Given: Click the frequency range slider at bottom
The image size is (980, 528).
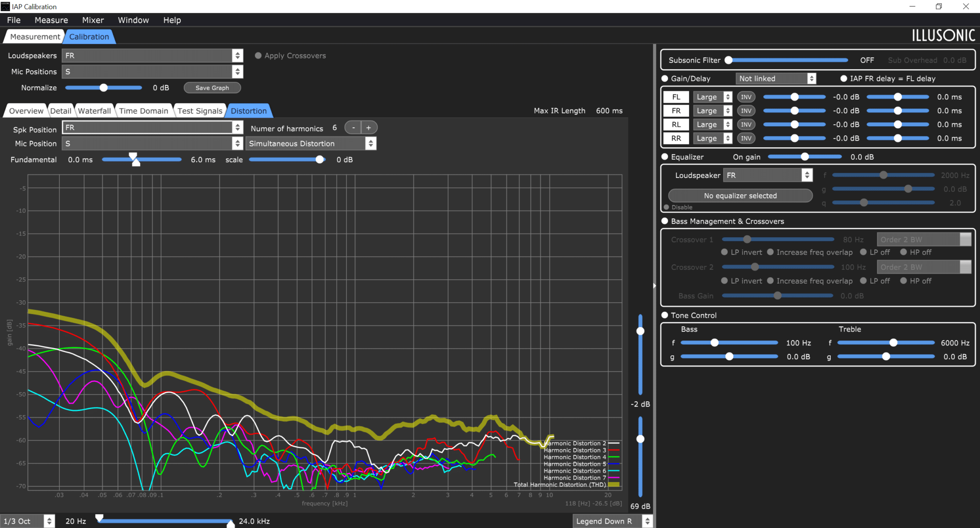Looking at the screenshot, I should click(165, 521).
